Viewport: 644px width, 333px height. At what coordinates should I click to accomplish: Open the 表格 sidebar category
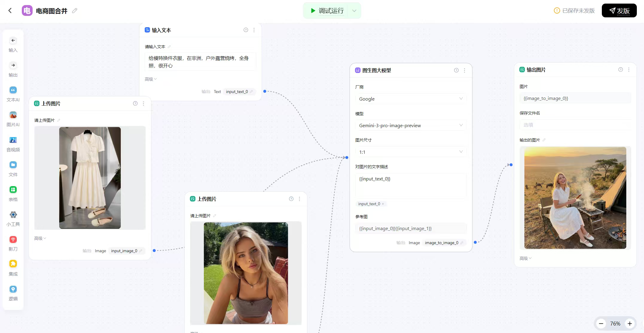tap(13, 190)
